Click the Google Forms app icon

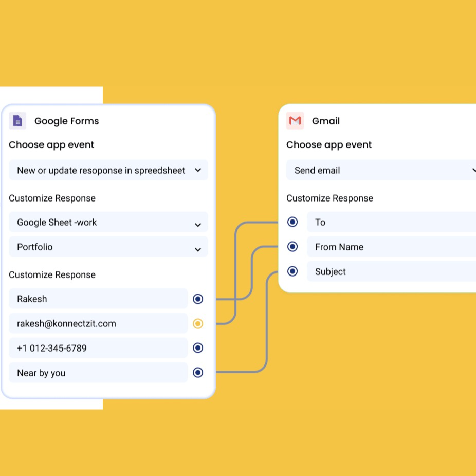point(17,120)
